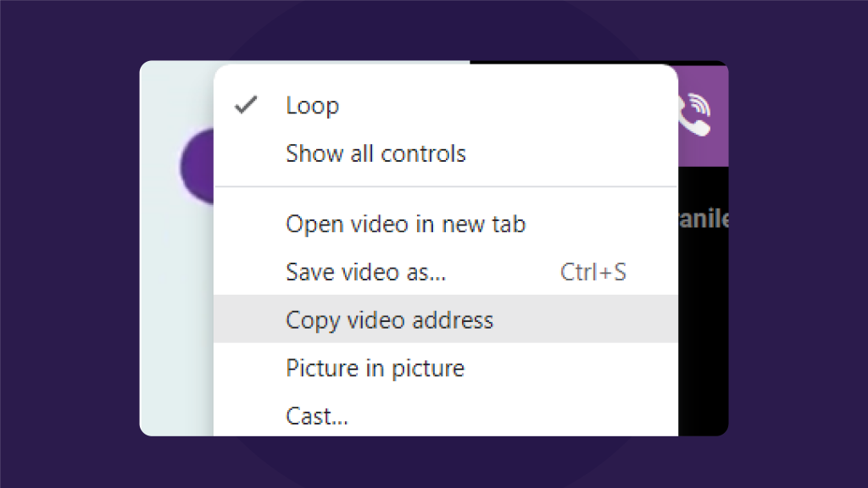The height and width of the screenshot is (488, 868).
Task: Click the call button in the chat header
Action: point(697,119)
